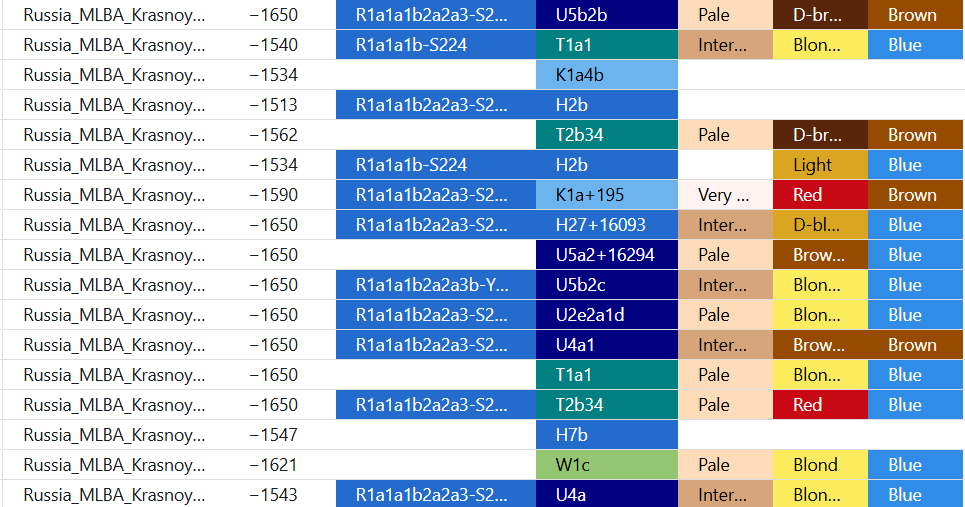965x507 pixels.
Task: Click the 'Inter...' cell in H27+16093 row
Action: [725, 225]
